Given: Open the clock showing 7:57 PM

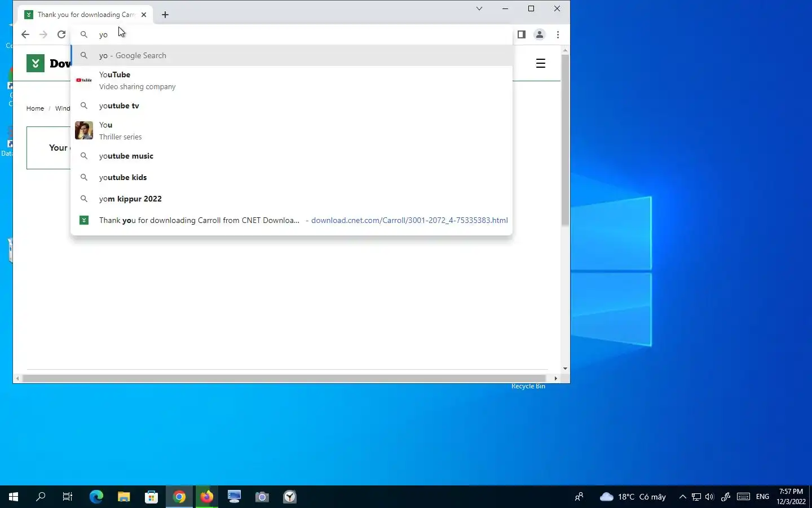Looking at the screenshot, I should pos(791,497).
